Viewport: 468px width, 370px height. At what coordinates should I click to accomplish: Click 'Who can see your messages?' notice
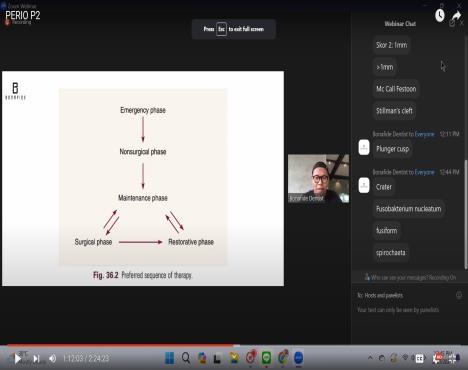click(x=410, y=277)
